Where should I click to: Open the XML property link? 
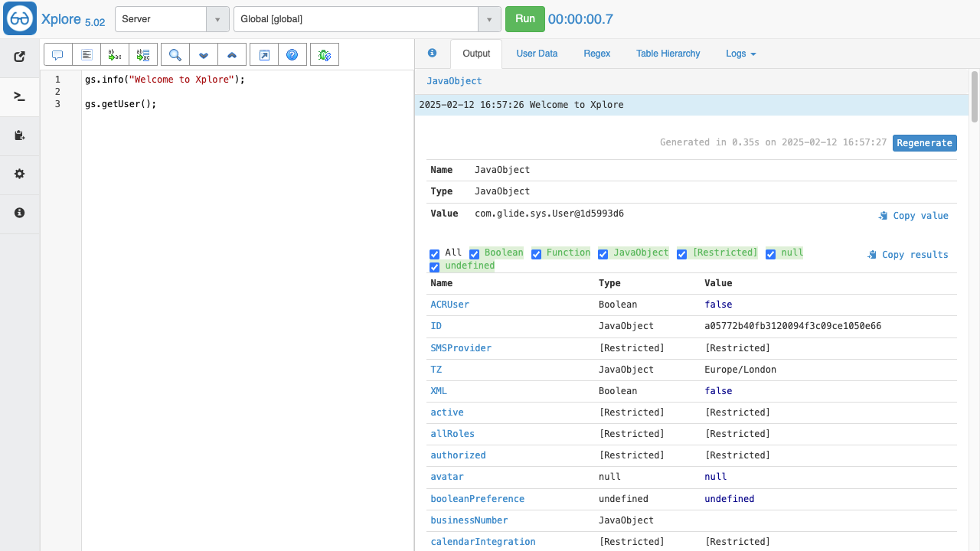(439, 391)
